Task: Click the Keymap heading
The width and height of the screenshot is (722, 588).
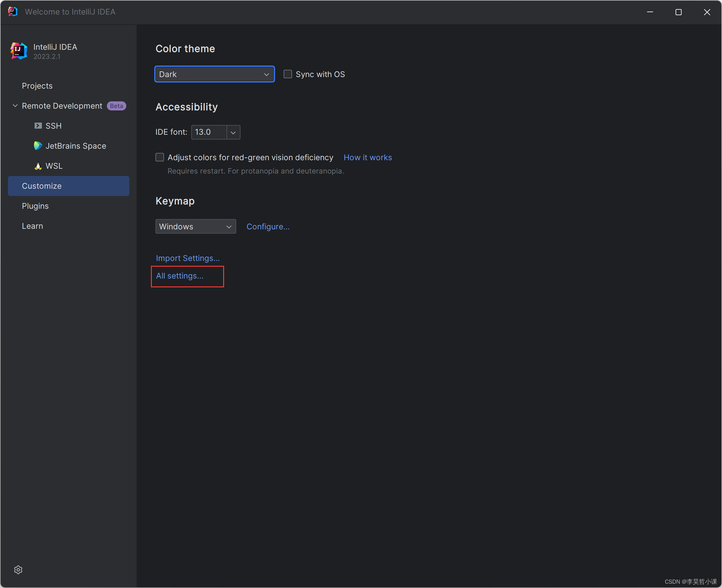Action: (x=175, y=201)
